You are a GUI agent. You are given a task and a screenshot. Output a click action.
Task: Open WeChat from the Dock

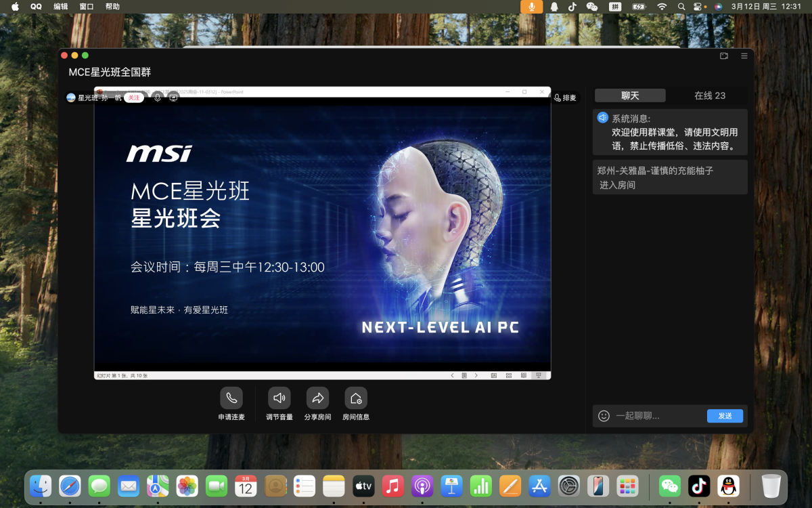[x=670, y=486]
